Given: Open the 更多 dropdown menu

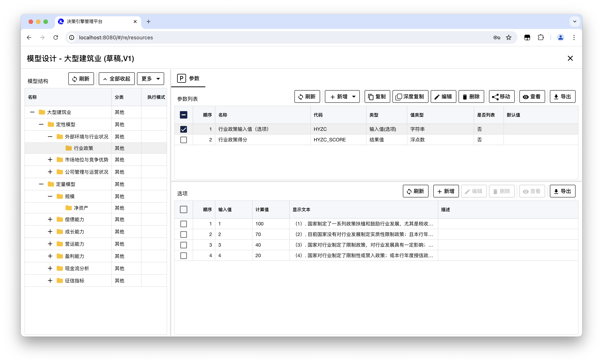Looking at the screenshot, I should (x=150, y=79).
